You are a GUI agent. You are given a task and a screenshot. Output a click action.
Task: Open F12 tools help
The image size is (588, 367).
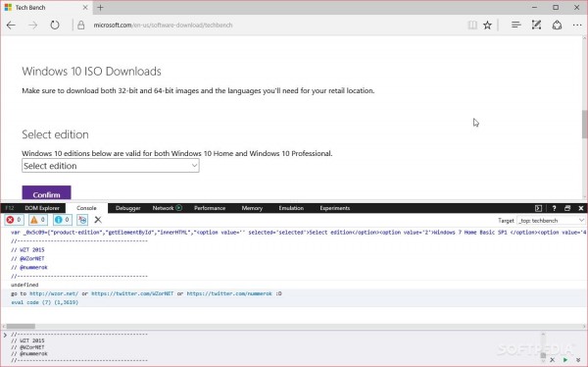coord(554,208)
